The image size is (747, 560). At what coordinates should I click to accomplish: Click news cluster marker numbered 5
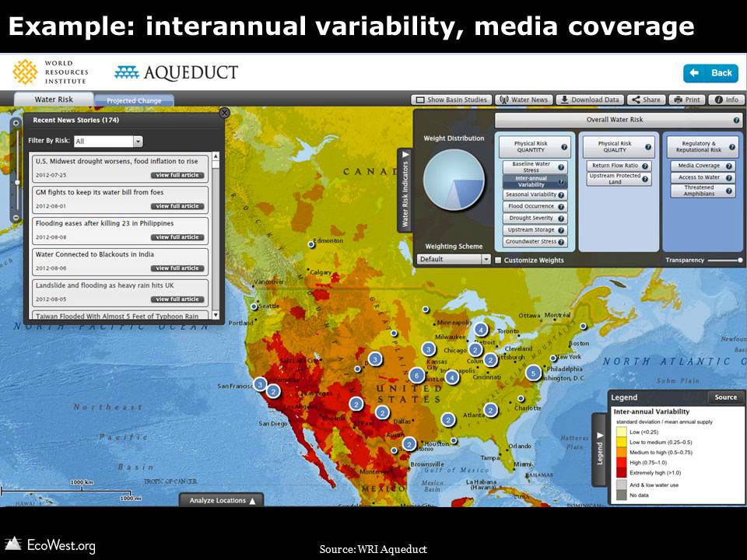click(533, 373)
